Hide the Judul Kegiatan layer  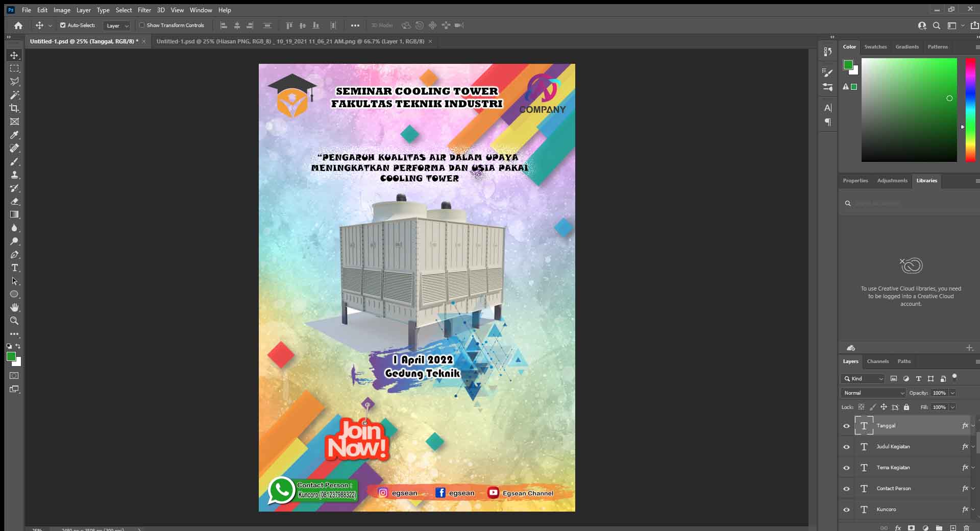[846, 447]
